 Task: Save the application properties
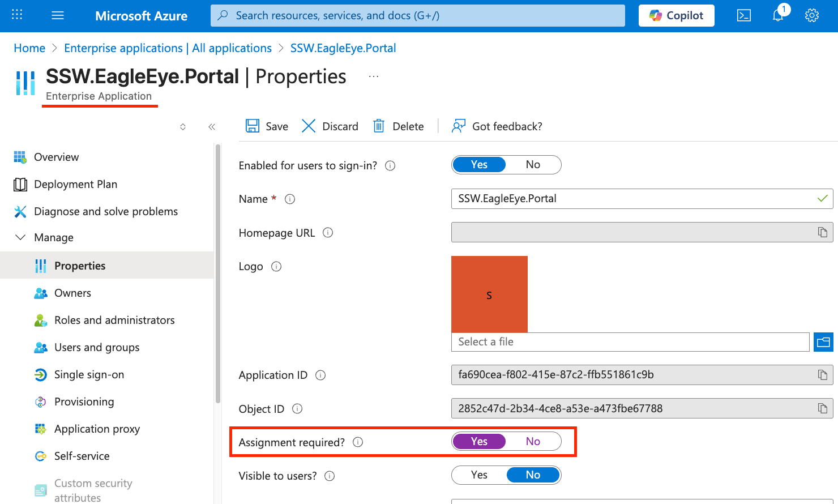266,126
